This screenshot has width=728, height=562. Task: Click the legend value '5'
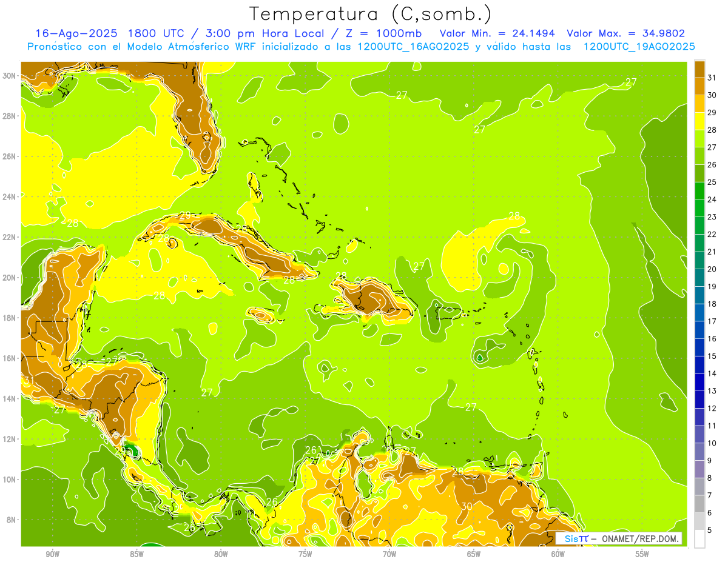coord(710,530)
